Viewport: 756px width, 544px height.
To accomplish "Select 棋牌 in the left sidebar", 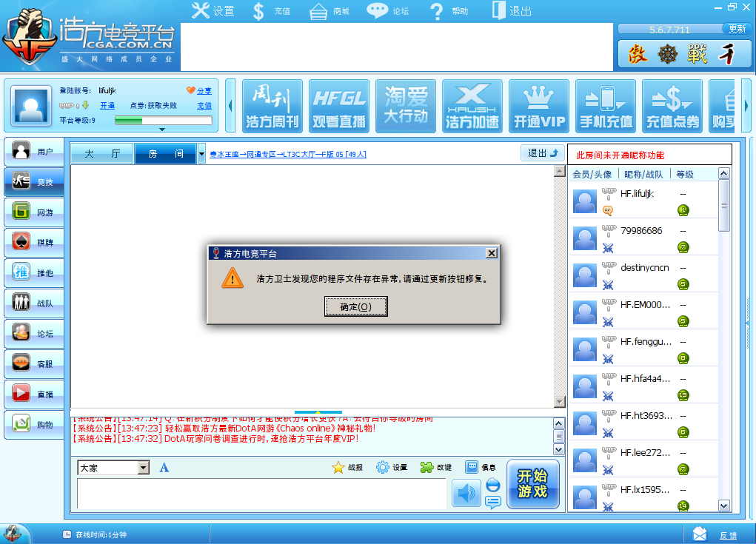I will [34, 242].
